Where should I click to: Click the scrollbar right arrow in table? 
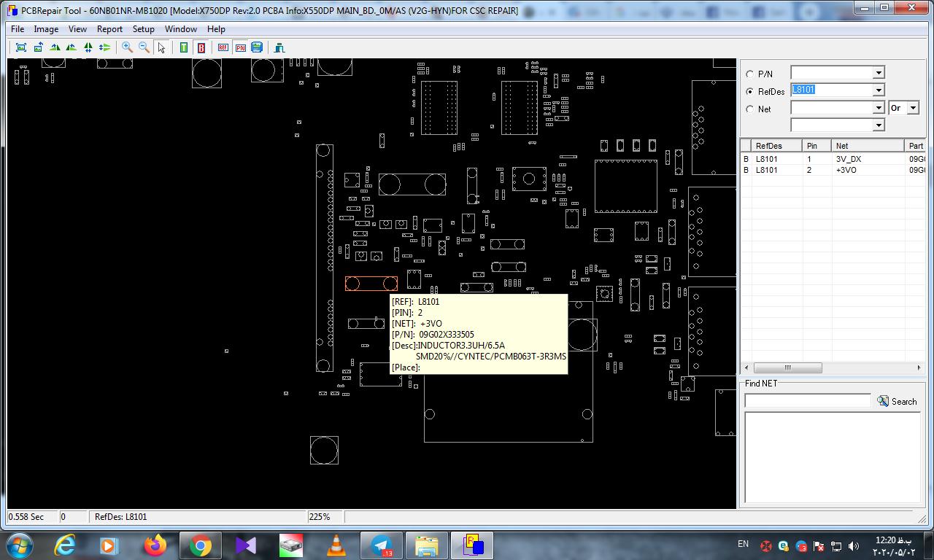tap(919, 367)
